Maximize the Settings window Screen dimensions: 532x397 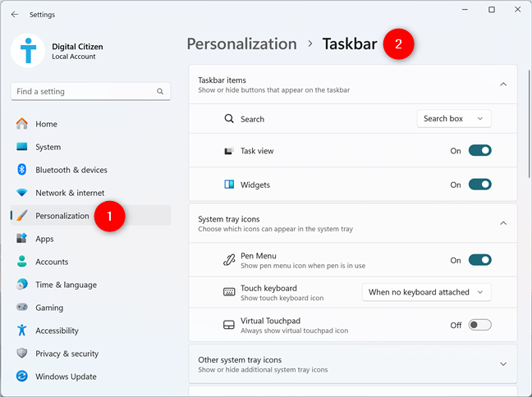[491, 10]
